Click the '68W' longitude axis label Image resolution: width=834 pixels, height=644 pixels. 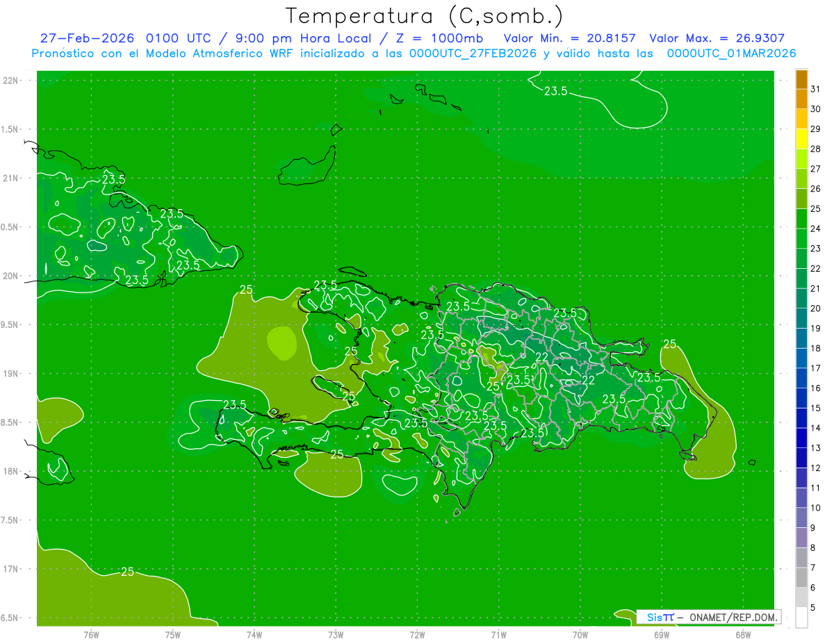click(x=742, y=634)
